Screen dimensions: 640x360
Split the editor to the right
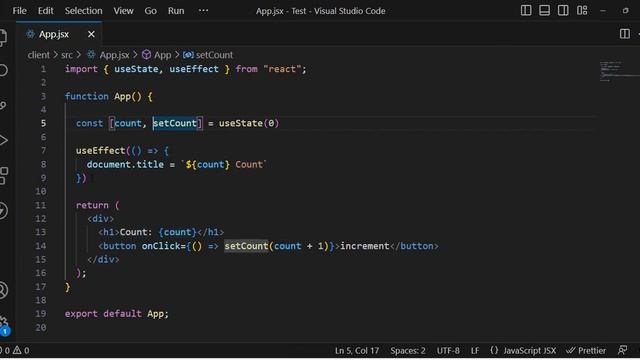(x=624, y=34)
